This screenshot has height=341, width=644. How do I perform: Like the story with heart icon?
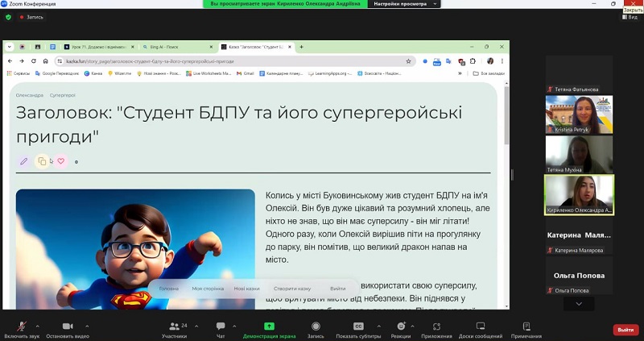coord(61,161)
